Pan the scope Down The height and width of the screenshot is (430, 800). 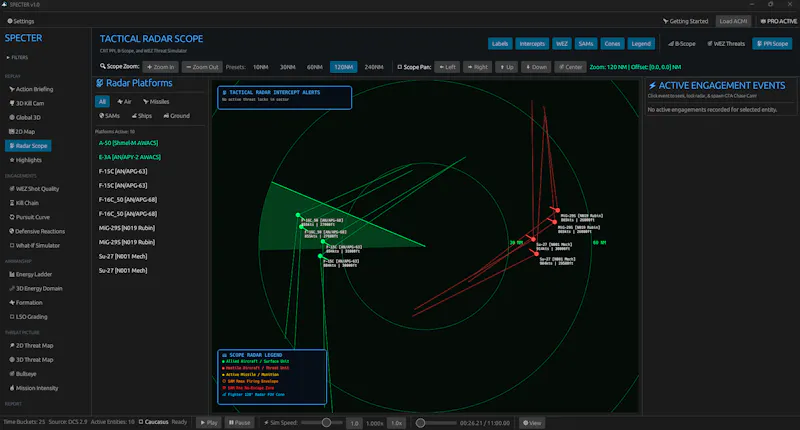coord(536,67)
